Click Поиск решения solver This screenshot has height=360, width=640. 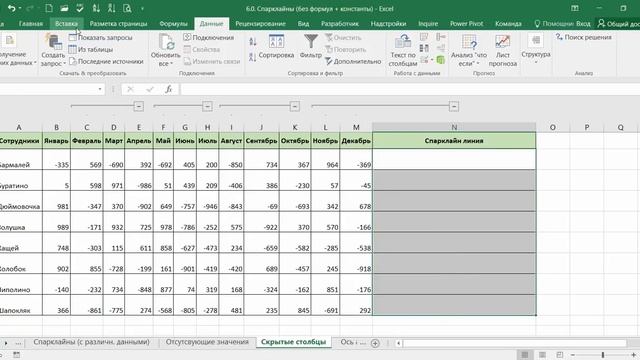583,37
